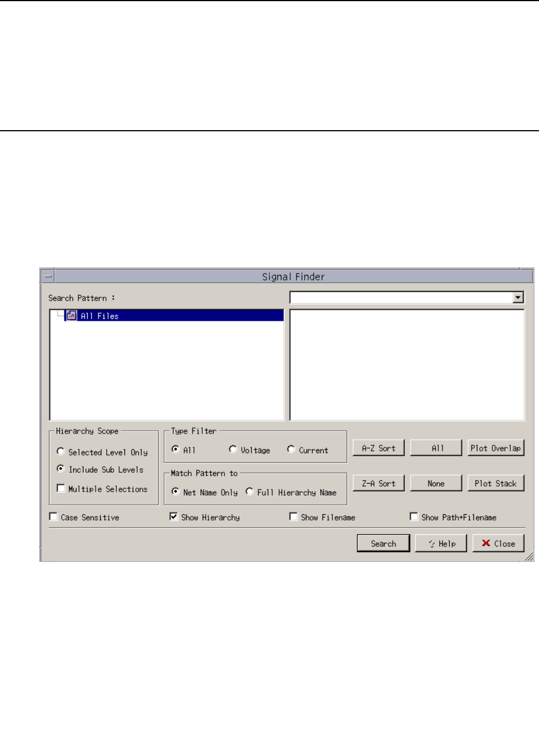The image size is (539, 756).
Task: Focus the Search Pattern input field
Action: [x=401, y=298]
